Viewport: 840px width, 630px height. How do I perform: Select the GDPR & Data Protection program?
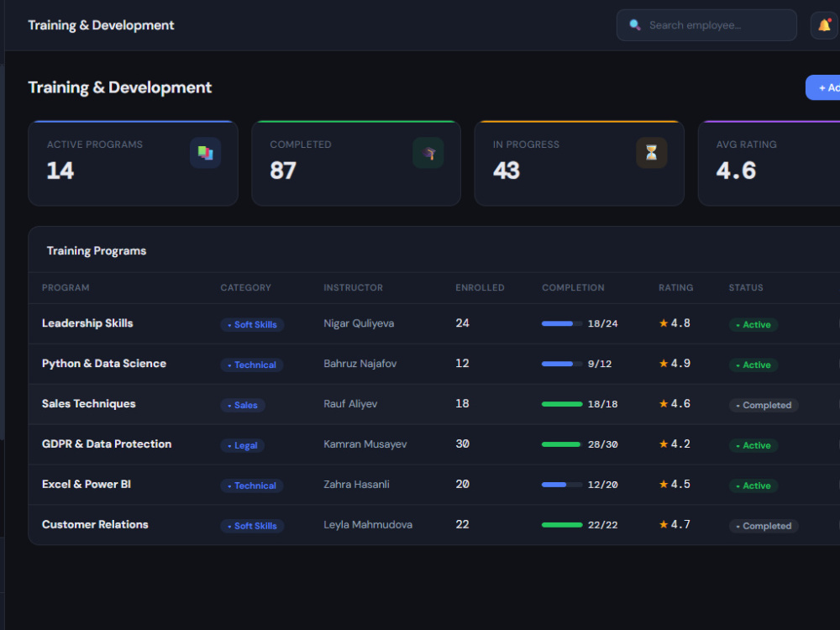click(107, 444)
